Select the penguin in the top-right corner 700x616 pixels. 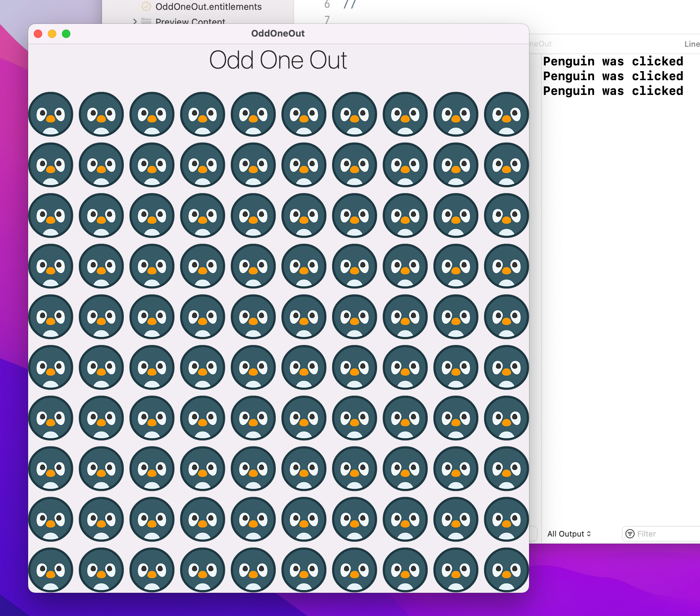507,114
